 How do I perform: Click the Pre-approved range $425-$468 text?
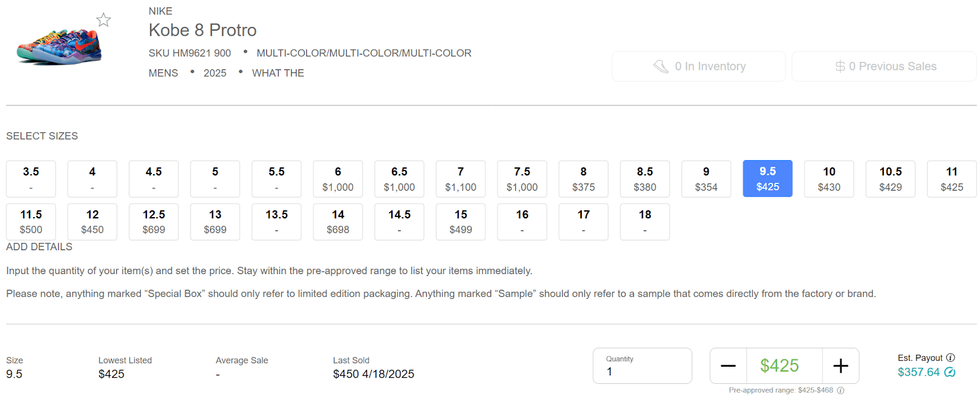point(781,391)
